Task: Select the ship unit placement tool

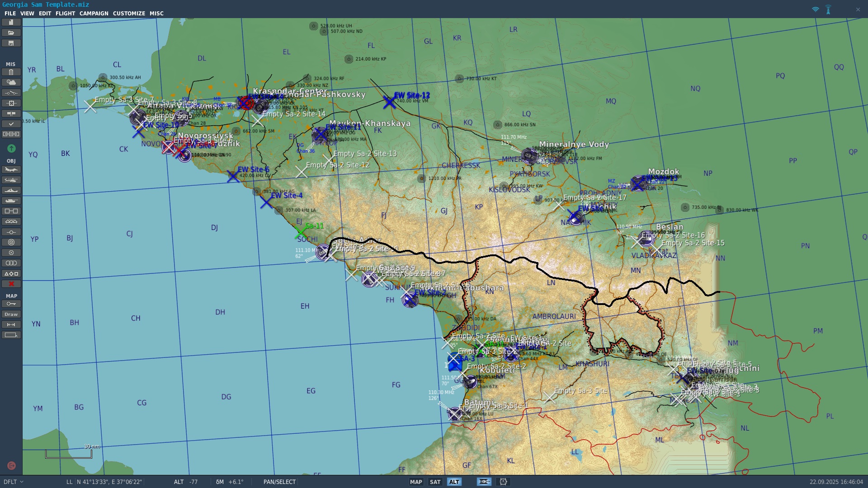Action: point(11,191)
